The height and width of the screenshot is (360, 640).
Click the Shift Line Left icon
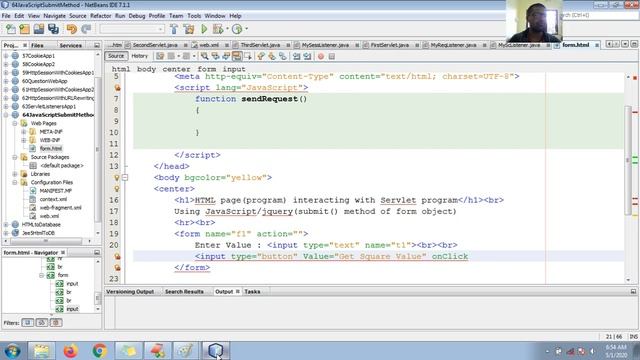click(296, 56)
